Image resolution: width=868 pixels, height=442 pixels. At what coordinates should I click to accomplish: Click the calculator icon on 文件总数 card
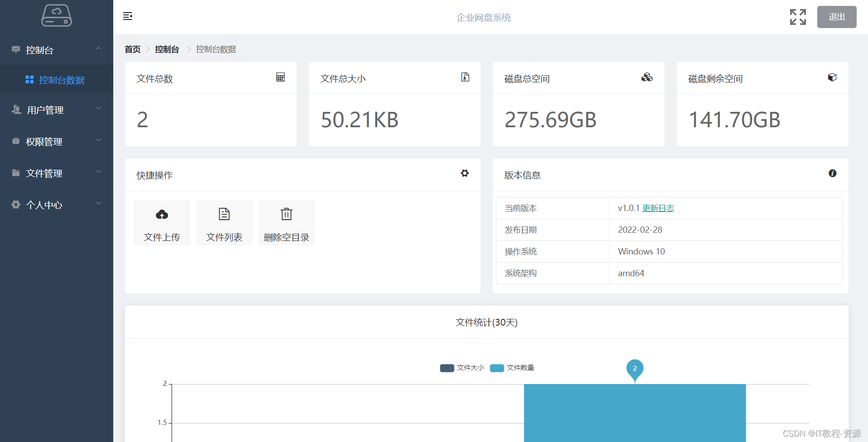[x=280, y=77]
